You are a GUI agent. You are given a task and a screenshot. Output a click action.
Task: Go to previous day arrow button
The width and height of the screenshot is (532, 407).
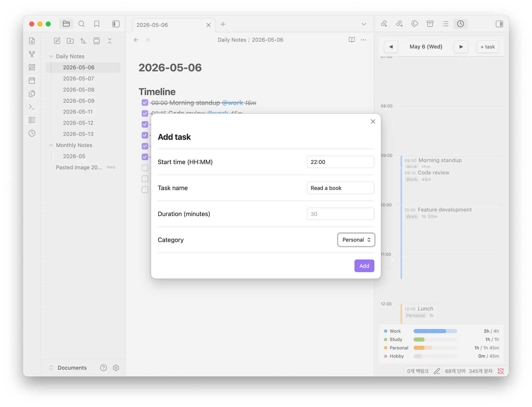391,47
